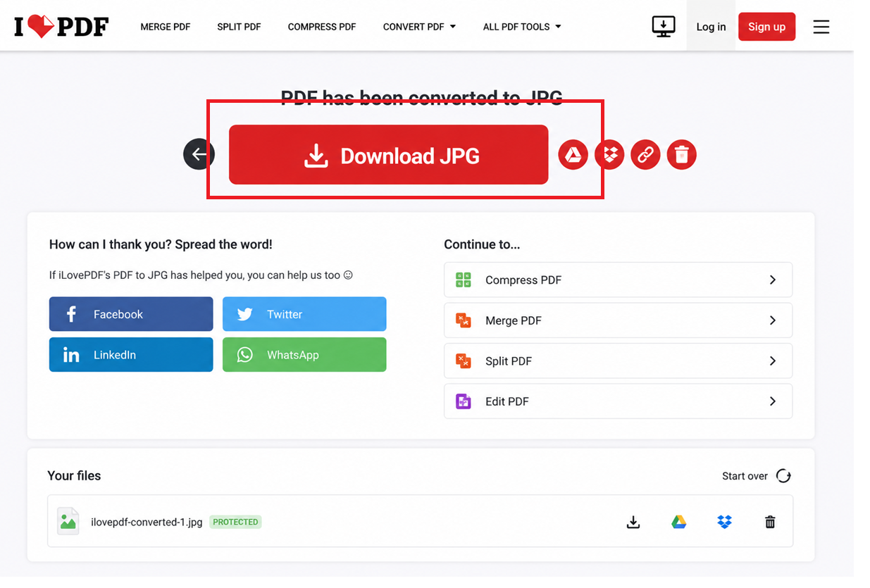Download ilovepdf-converted-1.jpg via row download icon
Image resolution: width=870 pixels, height=588 pixels.
pos(633,522)
